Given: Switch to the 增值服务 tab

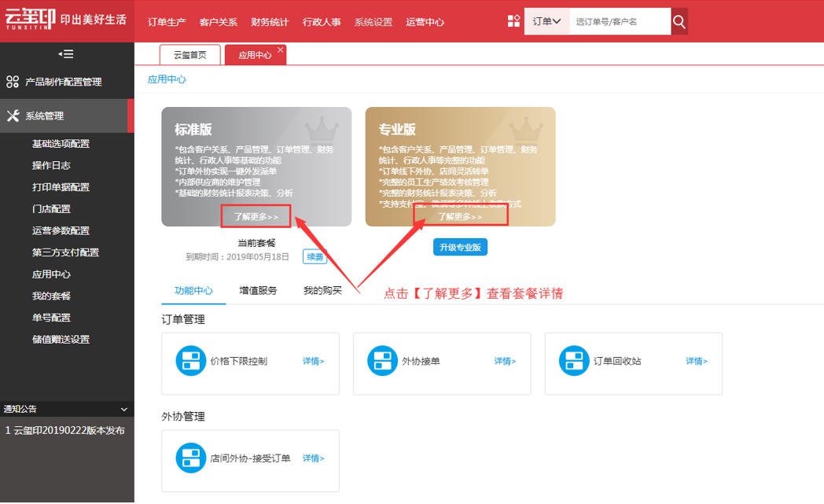Looking at the screenshot, I should pos(258,291).
